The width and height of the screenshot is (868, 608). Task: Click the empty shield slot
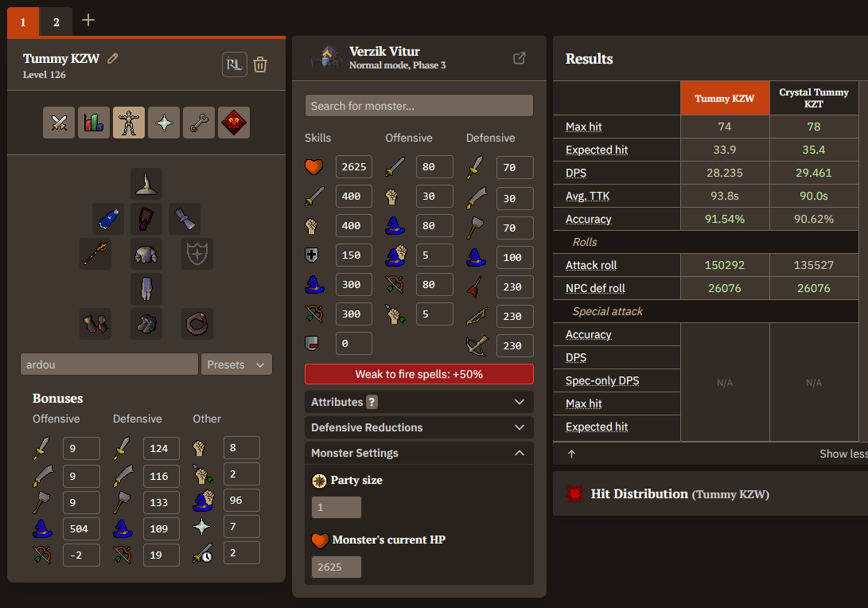pos(197,254)
